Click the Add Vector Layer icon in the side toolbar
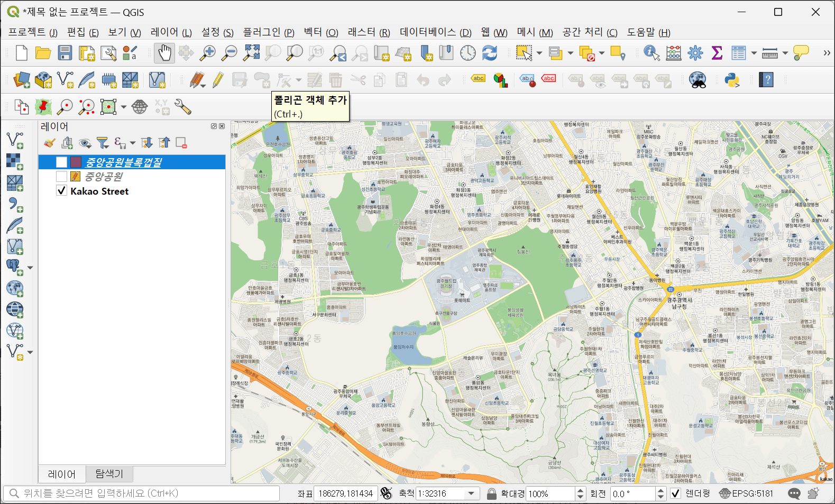 coord(15,140)
